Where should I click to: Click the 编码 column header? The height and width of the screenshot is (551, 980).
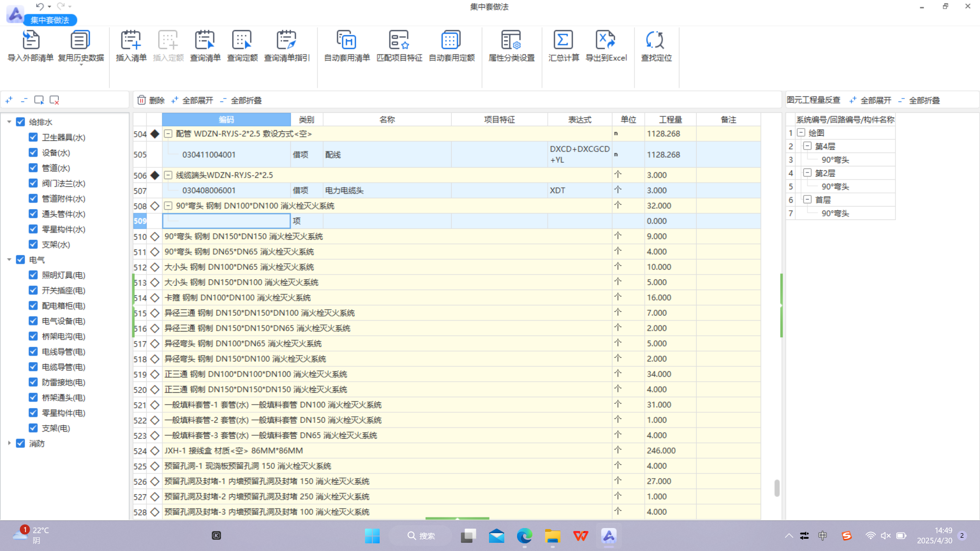[226, 119]
